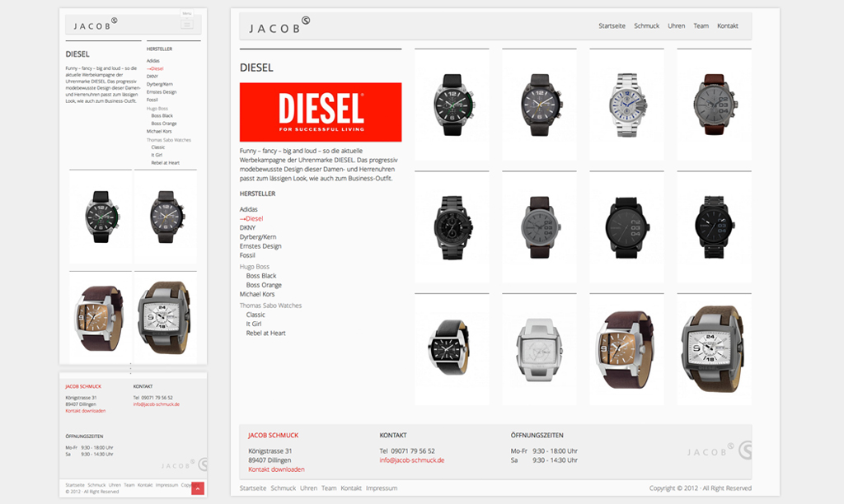The image size is (844, 504).
Task: Open first black watch thumbnail in mobile view
Action: click(x=101, y=216)
